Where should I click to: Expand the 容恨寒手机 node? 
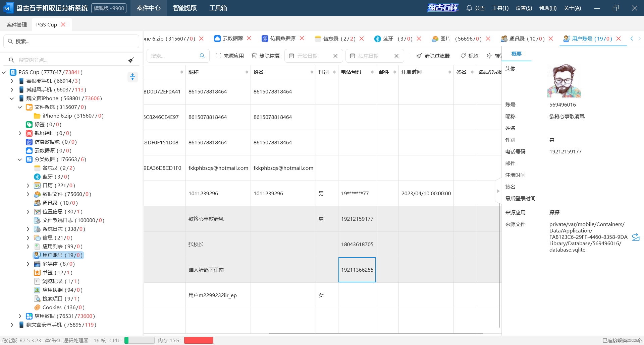coord(12,81)
